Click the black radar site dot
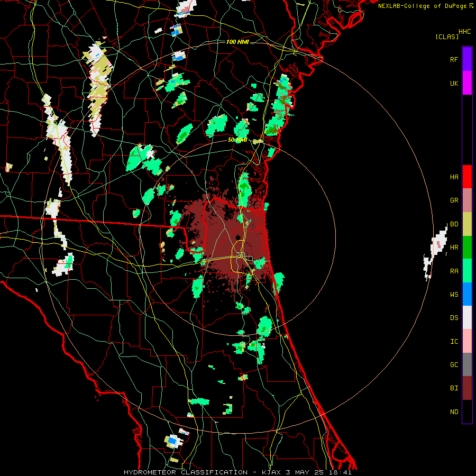The image size is (476, 476). coord(237,237)
